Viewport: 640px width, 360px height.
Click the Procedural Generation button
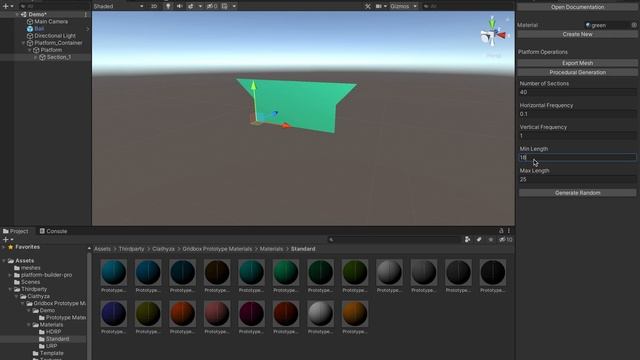[x=577, y=72]
